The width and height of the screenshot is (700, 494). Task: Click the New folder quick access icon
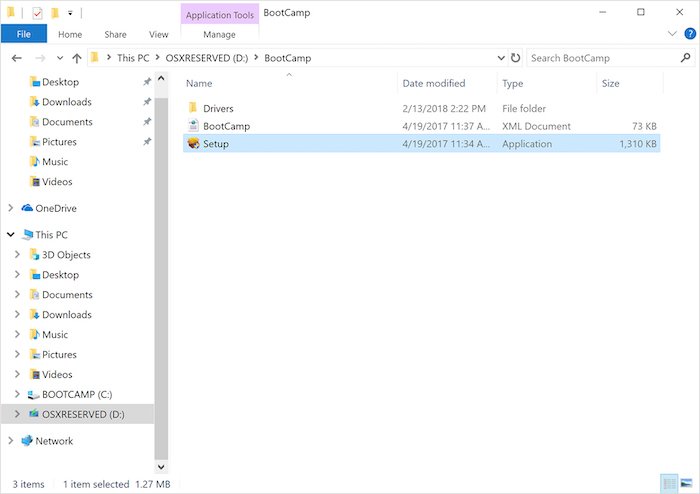click(x=55, y=13)
